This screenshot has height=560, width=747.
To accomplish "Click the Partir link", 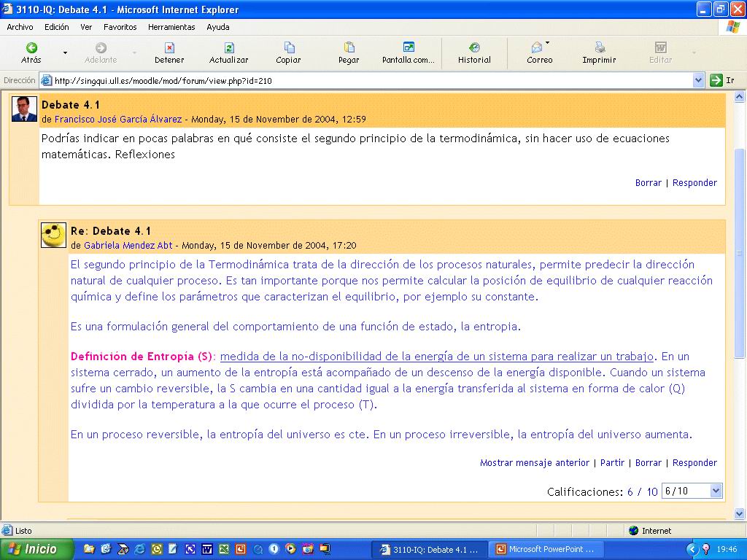I will point(612,463).
